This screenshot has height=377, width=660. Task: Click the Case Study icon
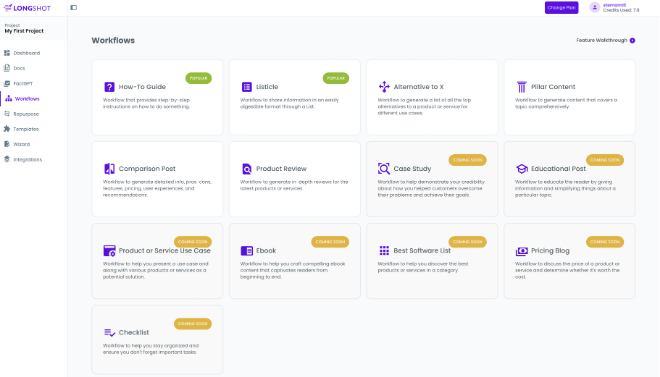pos(384,169)
